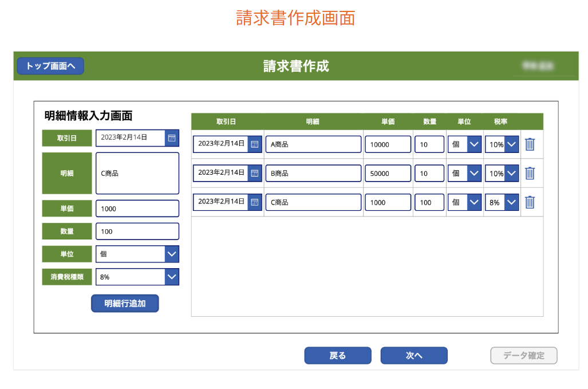Click the 明細行追加 button
This screenshot has width=588, height=389.
(125, 304)
